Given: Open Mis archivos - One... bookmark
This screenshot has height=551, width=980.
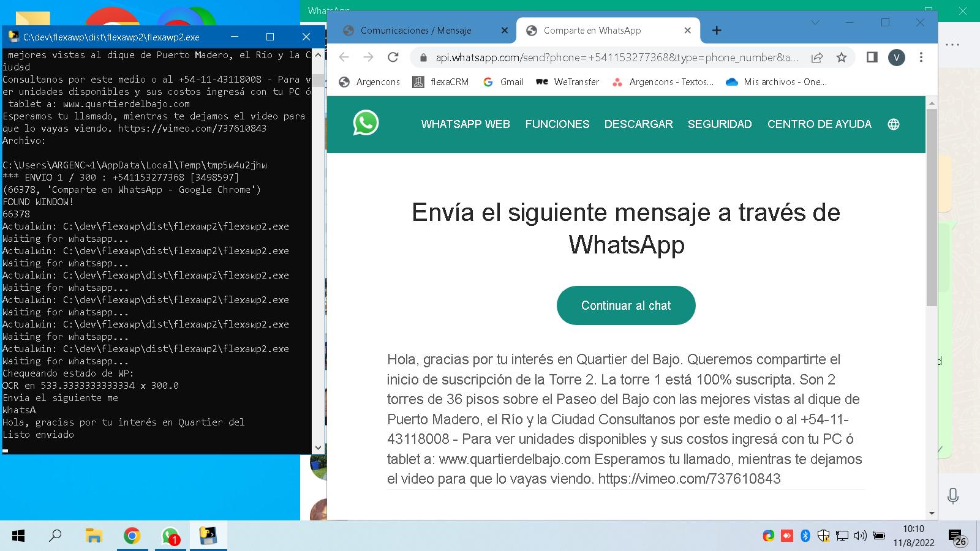Looking at the screenshot, I should [x=777, y=82].
